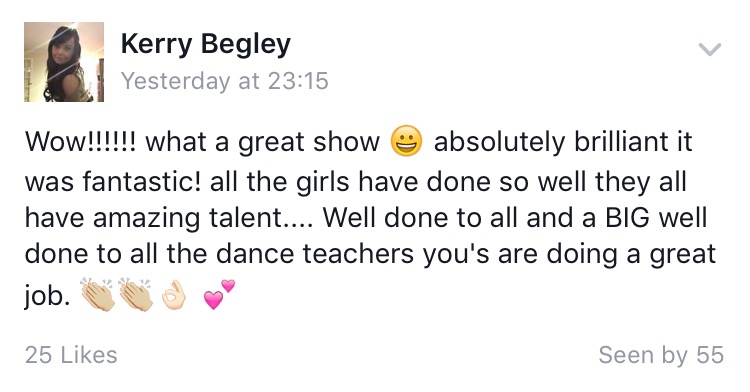
Task: Open Kerry Begley's profile picture
Action: point(64,62)
